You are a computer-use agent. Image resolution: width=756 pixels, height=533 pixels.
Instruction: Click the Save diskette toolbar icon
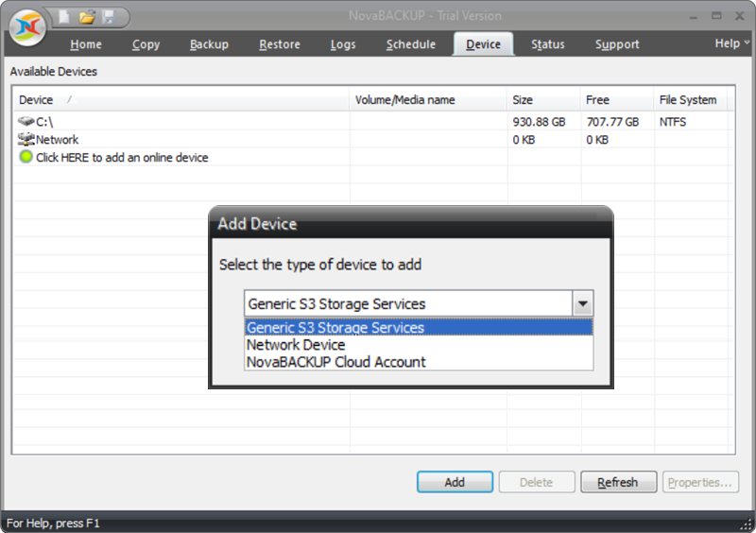click(x=110, y=17)
